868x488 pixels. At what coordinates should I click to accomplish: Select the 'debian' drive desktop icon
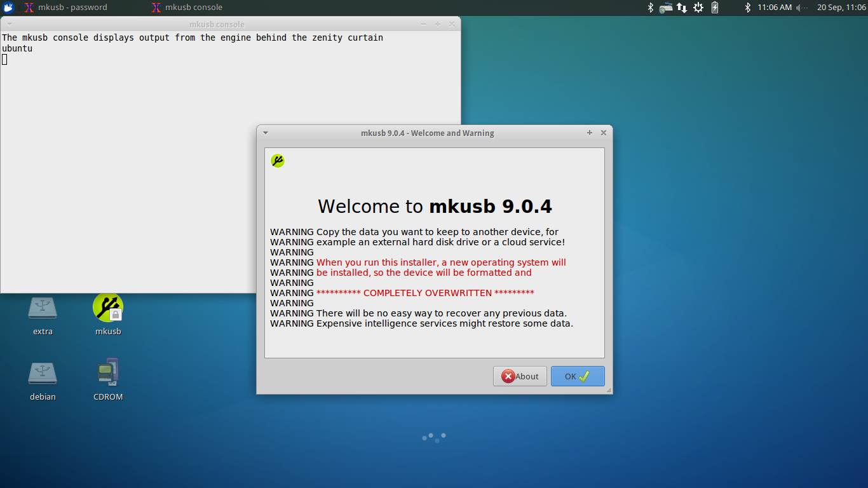click(x=43, y=381)
